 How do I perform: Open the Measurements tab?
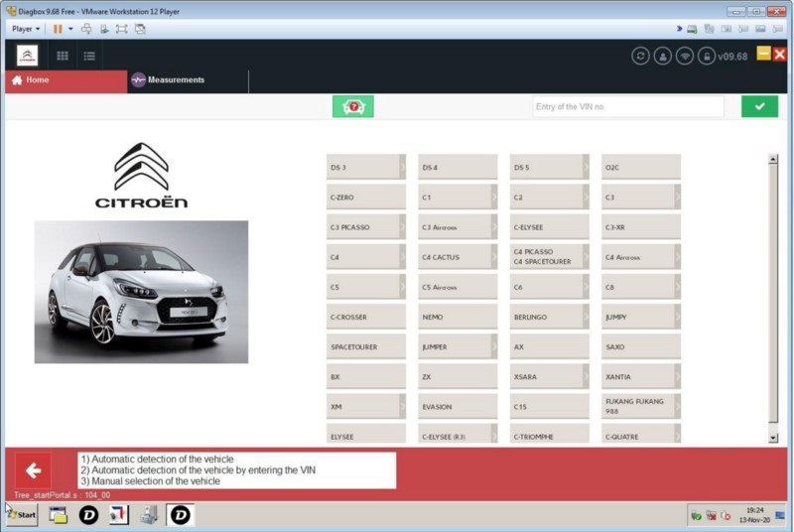[188, 80]
